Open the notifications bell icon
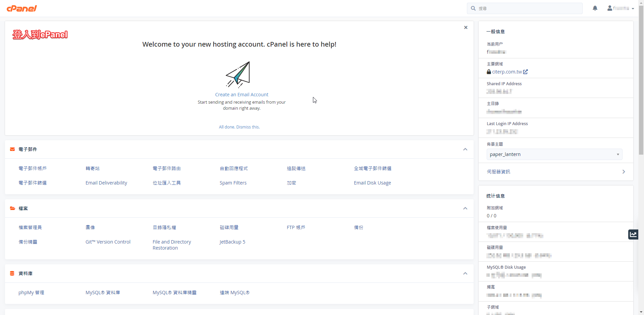This screenshot has height=315, width=644. tap(595, 8)
